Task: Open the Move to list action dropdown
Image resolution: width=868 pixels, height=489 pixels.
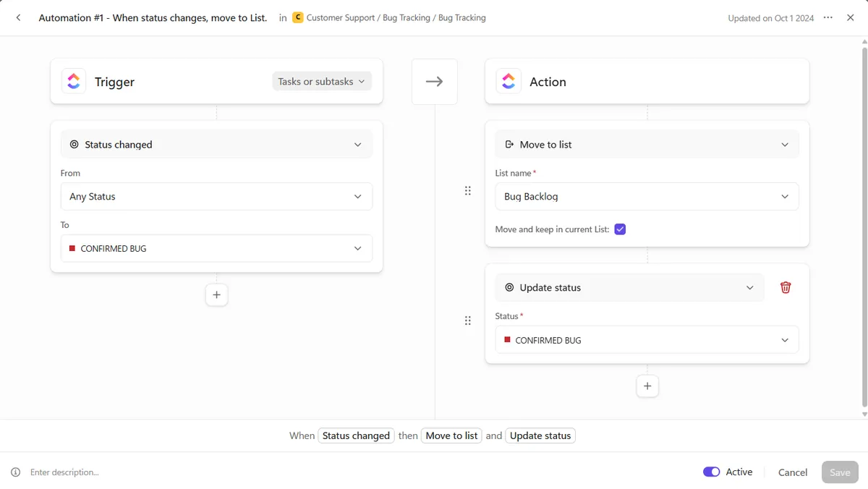Action: coord(647,145)
